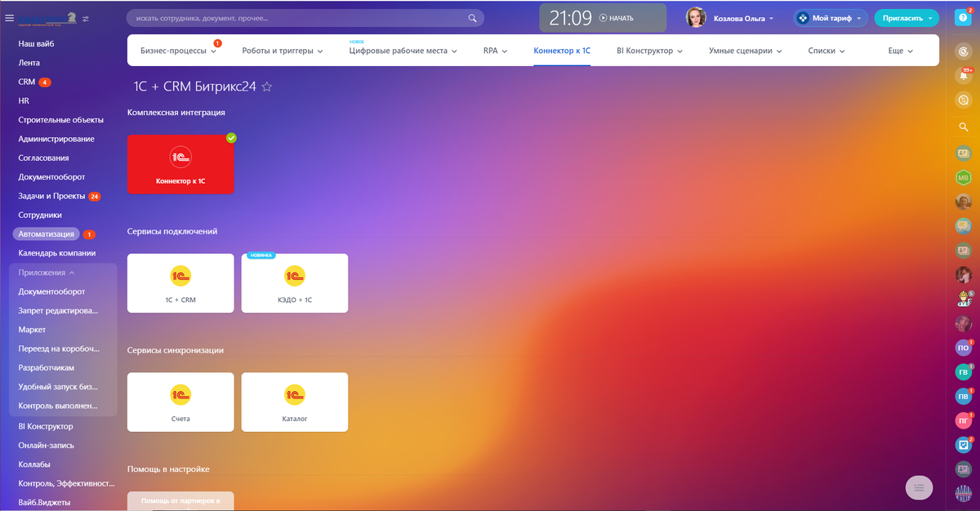Open the 1С + CRM connection service
Image resolution: width=980 pixels, height=511 pixels.
pyautogui.click(x=180, y=283)
